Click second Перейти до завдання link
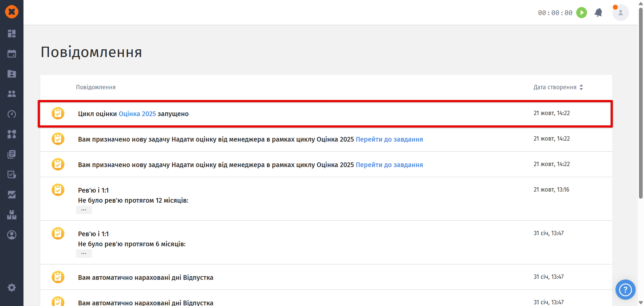The height and width of the screenshot is (306, 644). (x=389, y=165)
